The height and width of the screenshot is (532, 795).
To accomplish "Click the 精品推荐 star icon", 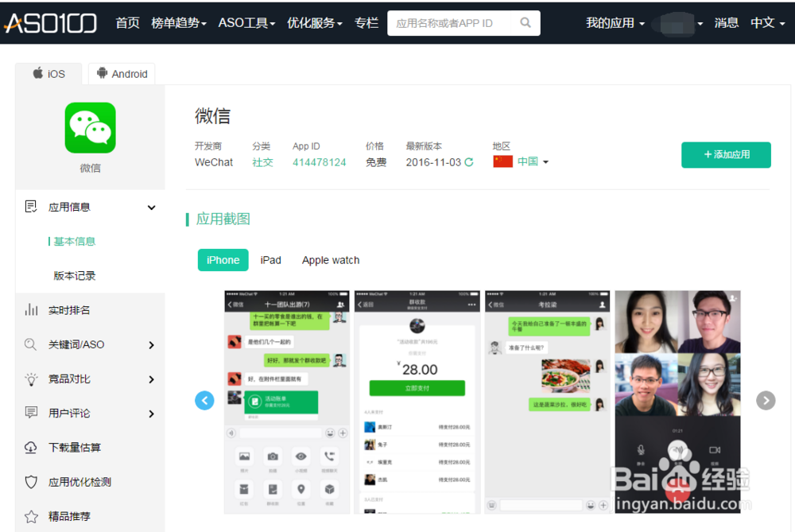I will pyautogui.click(x=31, y=516).
